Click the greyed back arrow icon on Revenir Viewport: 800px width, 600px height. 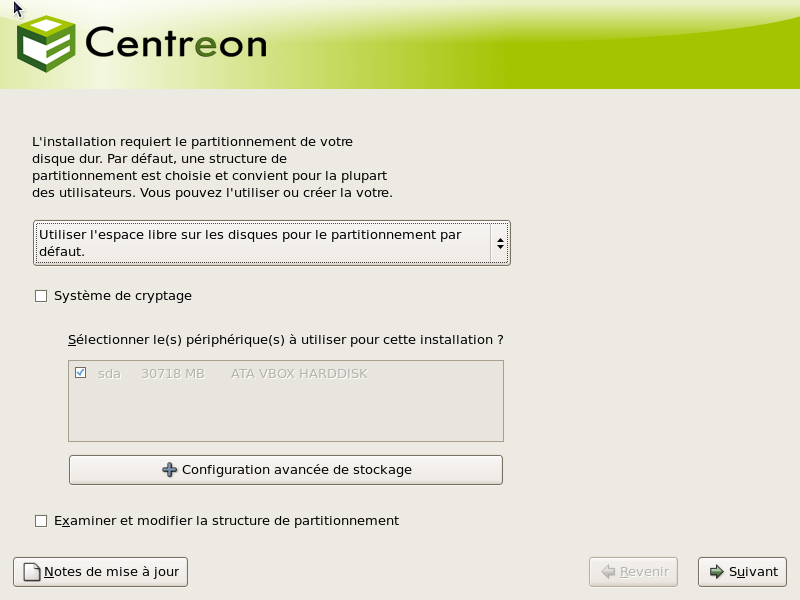[x=607, y=572]
